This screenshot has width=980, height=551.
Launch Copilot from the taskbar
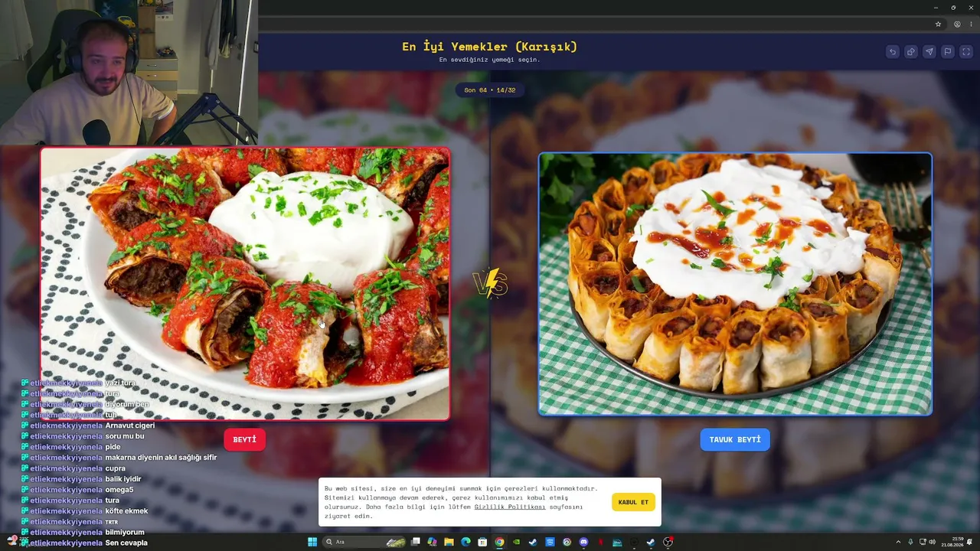pyautogui.click(x=432, y=542)
